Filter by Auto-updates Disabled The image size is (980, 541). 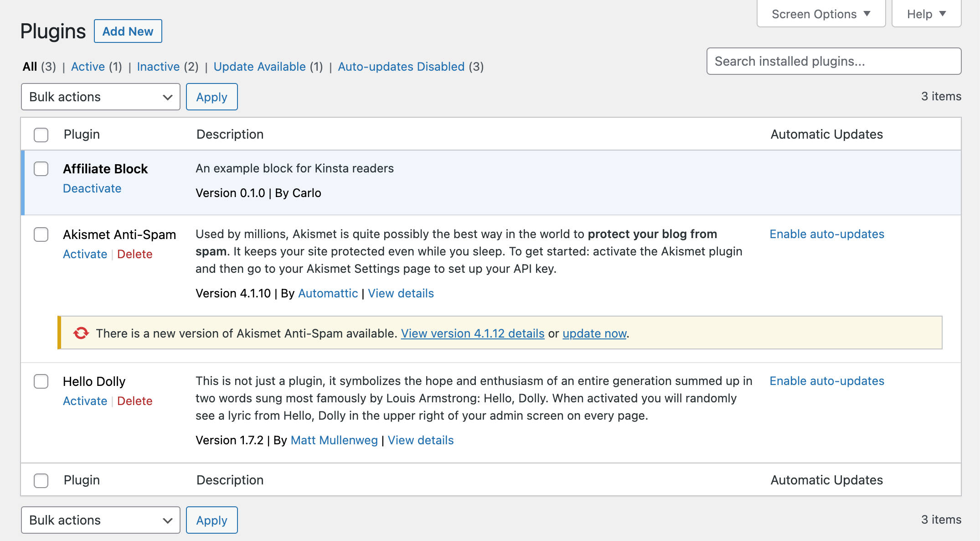pos(401,67)
